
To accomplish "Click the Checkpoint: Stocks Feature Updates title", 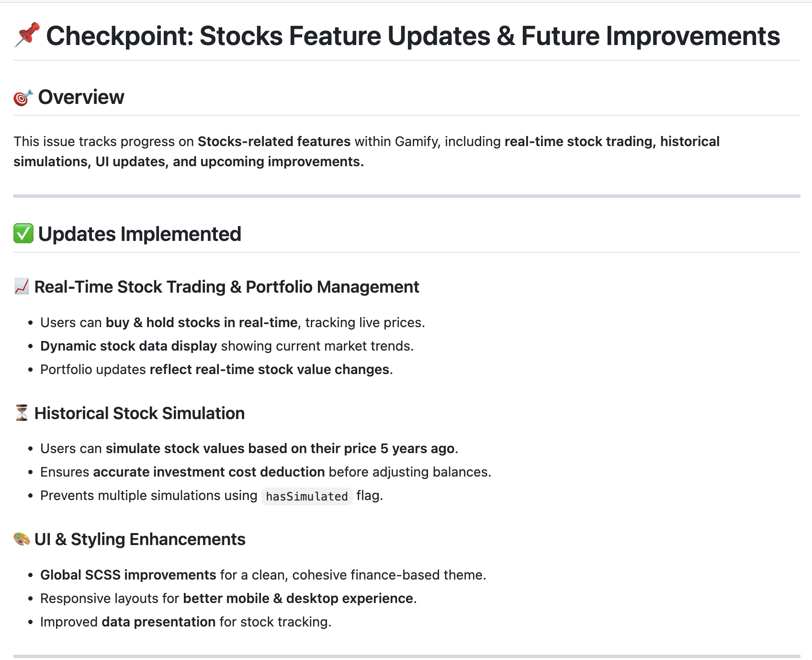I will [x=413, y=36].
